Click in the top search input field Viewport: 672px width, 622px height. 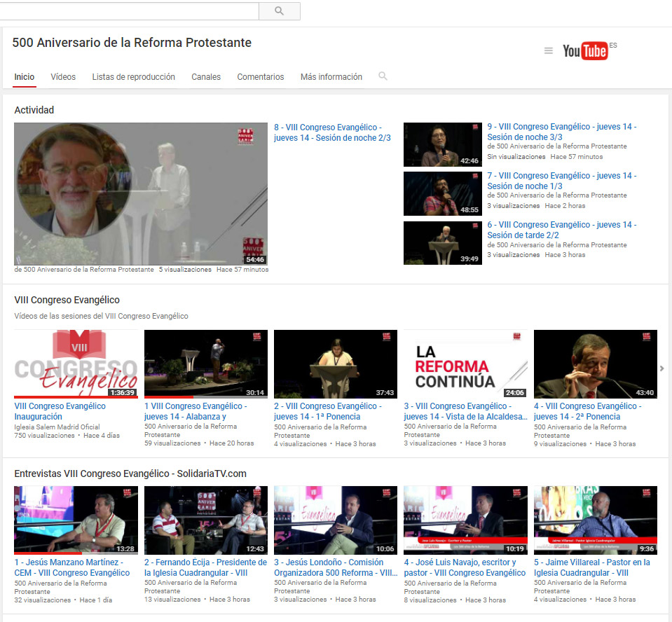coord(130,11)
